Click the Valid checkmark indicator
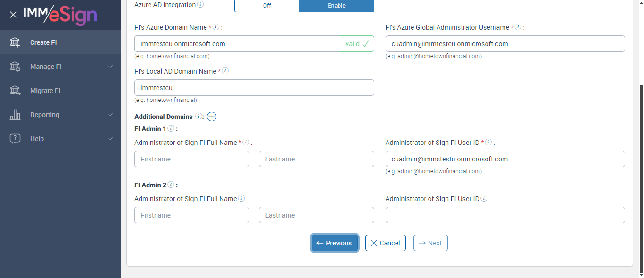This screenshot has width=644, height=278. click(356, 44)
